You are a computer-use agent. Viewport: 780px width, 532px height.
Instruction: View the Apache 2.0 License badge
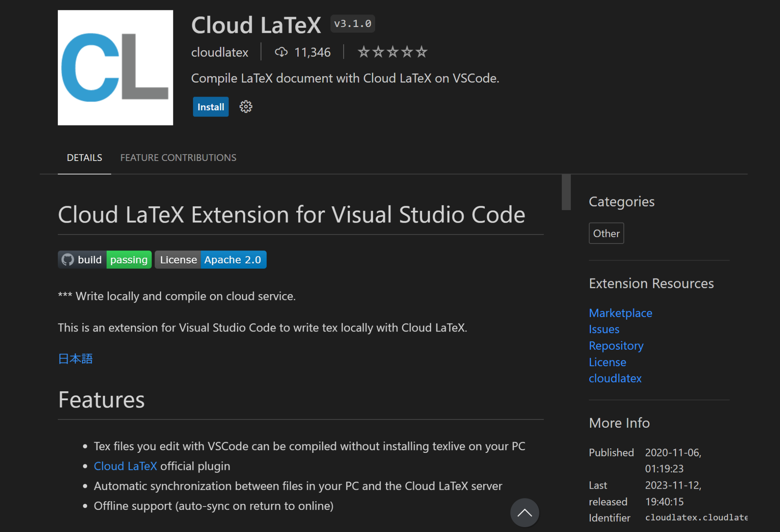tap(233, 260)
